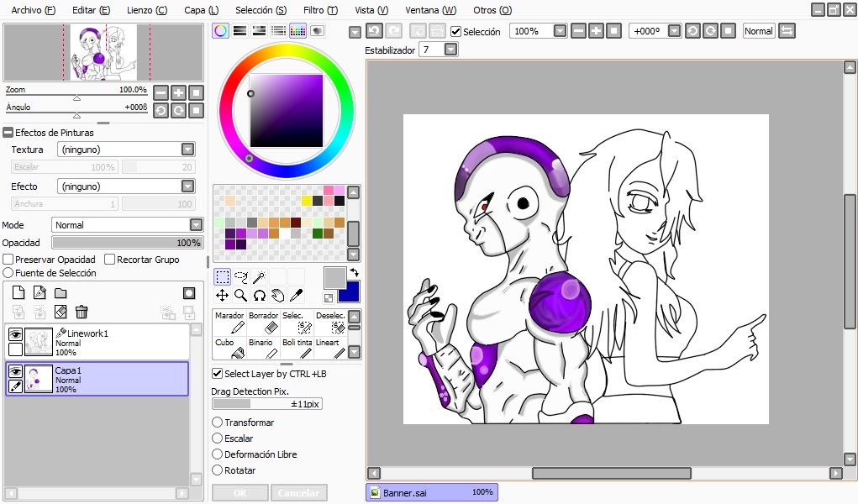Select the zoom magnifier tool
Viewport: 858px width, 504px height.
coord(241,296)
